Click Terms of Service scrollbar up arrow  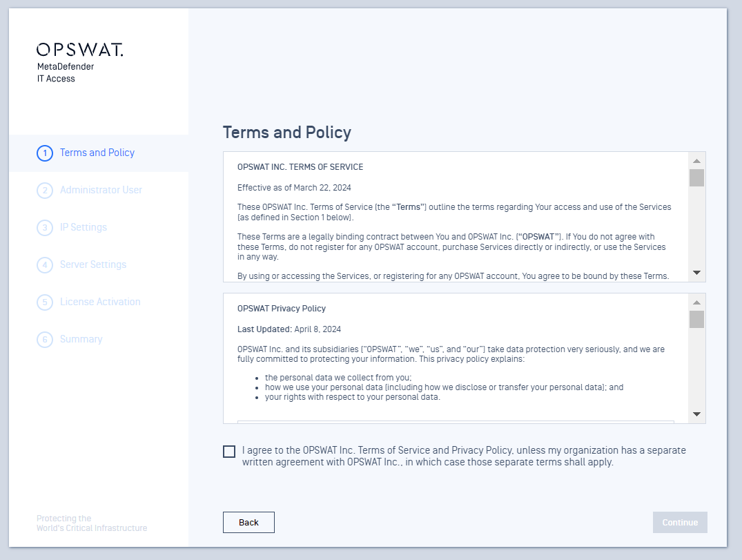coord(696,161)
